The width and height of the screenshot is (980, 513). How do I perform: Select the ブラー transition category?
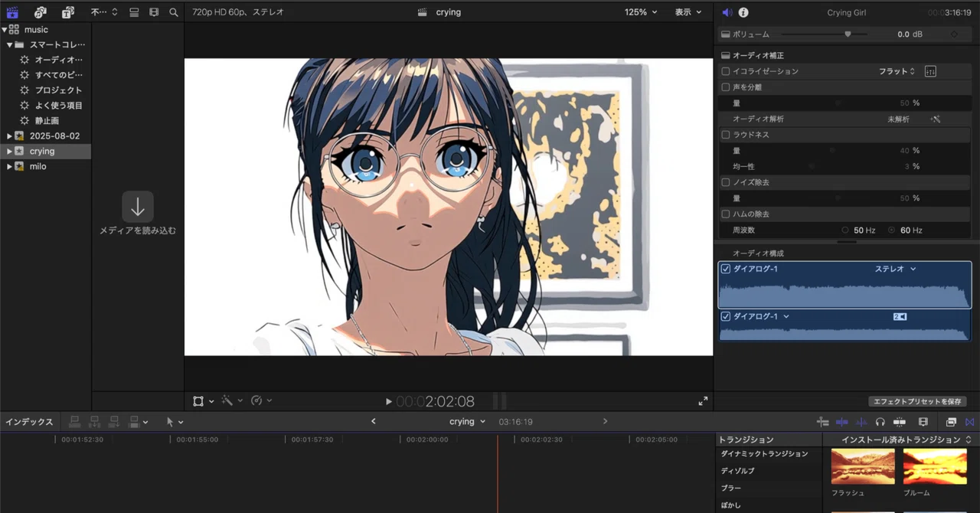(x=731, y=488)
